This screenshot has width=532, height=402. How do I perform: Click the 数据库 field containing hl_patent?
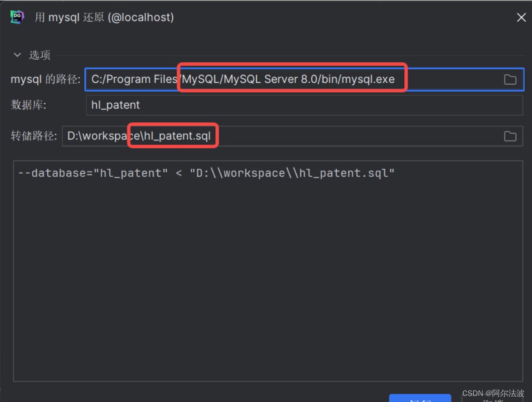pos(304,105)
